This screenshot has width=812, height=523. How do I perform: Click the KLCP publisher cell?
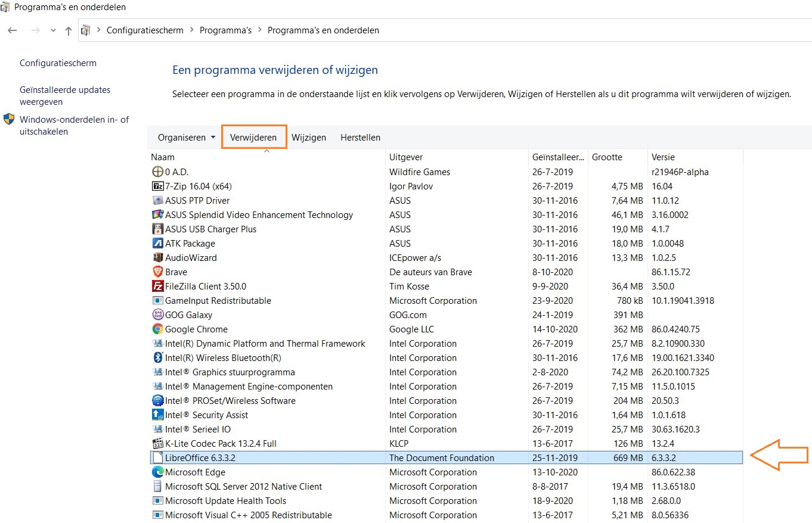(x=399, y=444)
